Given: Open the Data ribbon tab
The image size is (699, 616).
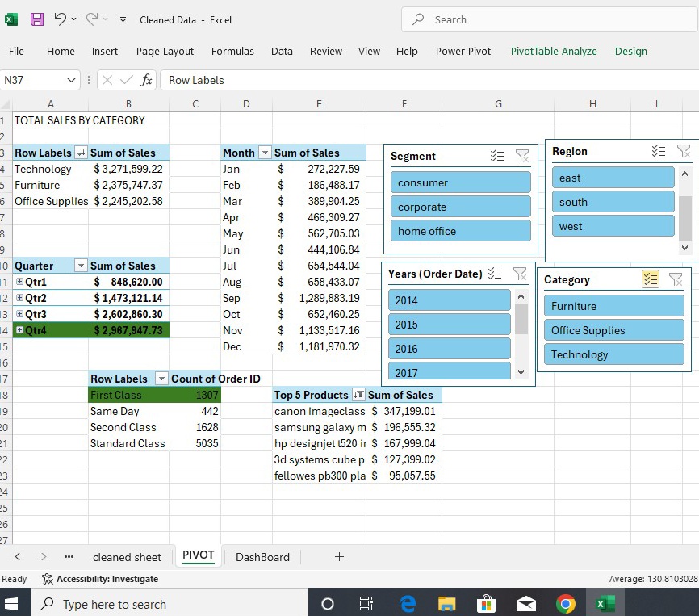Looking at the screenshot, I should tap(282, 51).
